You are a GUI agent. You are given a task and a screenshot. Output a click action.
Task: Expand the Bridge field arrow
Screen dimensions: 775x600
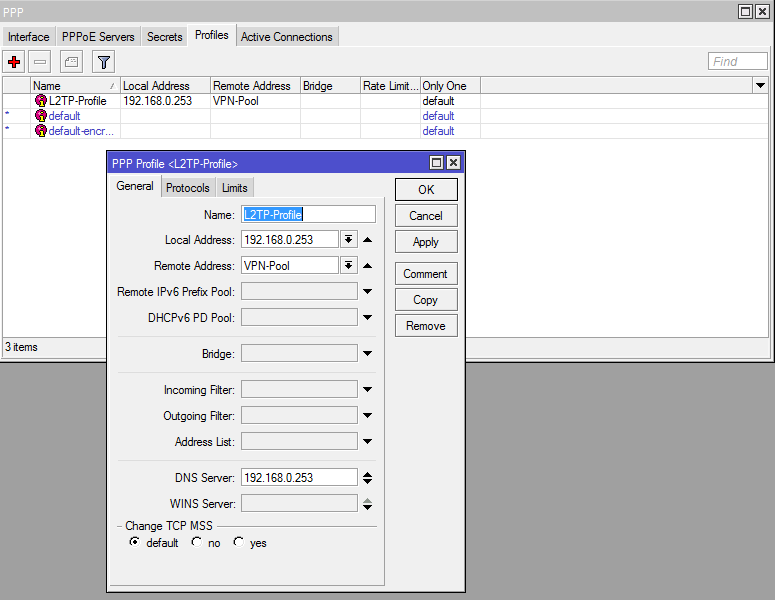coord(367,353)
